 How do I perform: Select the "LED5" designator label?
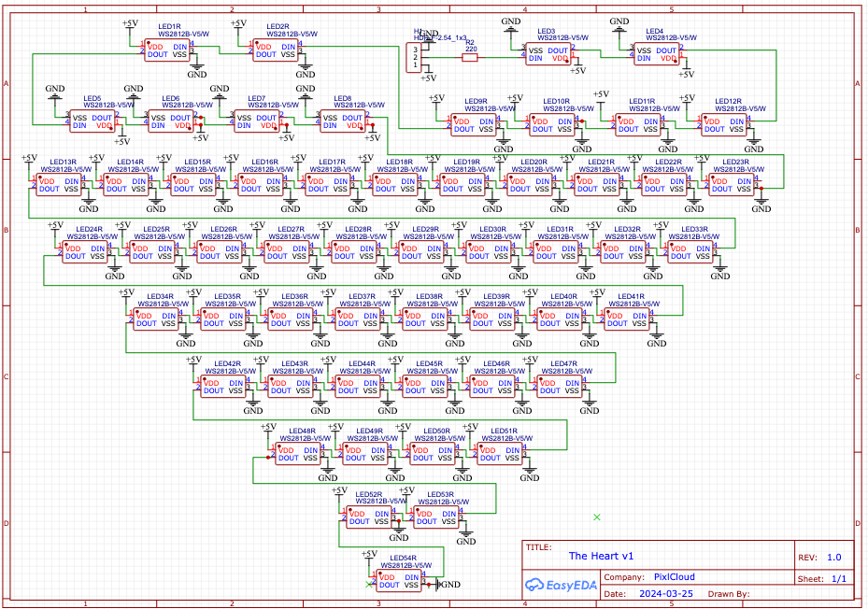pyautogui.click(x=92, y=98)
